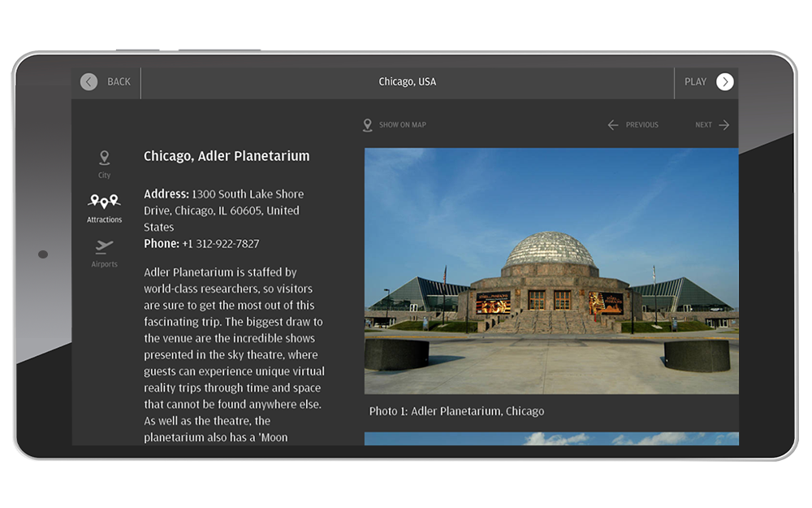The image size is (812, 508).
Task: Open the Adler Planetarium photo
Action: click(551, 271)
